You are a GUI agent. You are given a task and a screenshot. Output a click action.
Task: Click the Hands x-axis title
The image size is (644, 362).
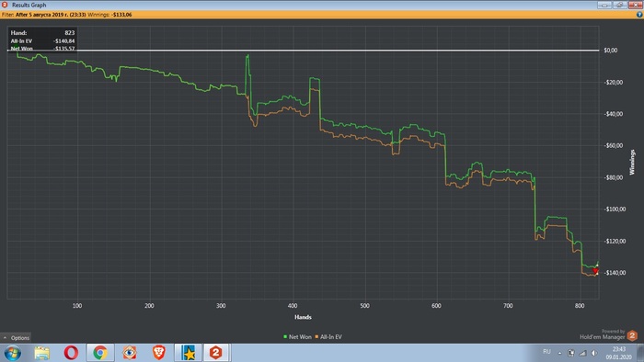303,317
